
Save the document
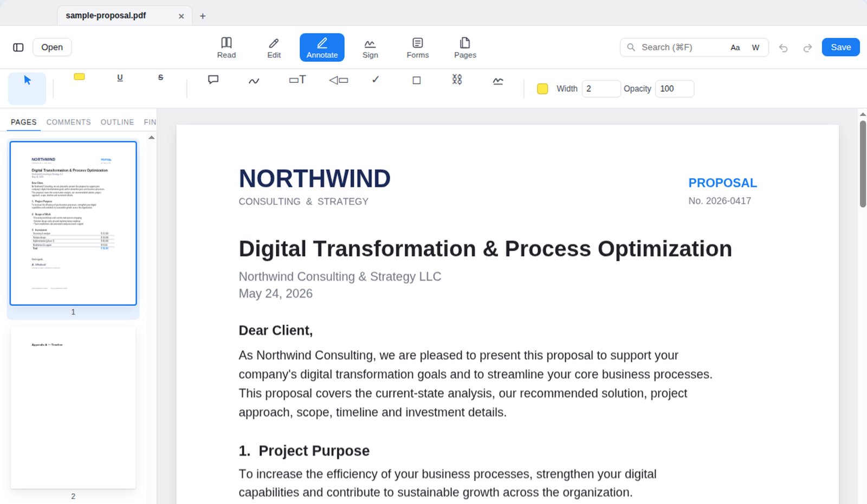tap(840, 47)
